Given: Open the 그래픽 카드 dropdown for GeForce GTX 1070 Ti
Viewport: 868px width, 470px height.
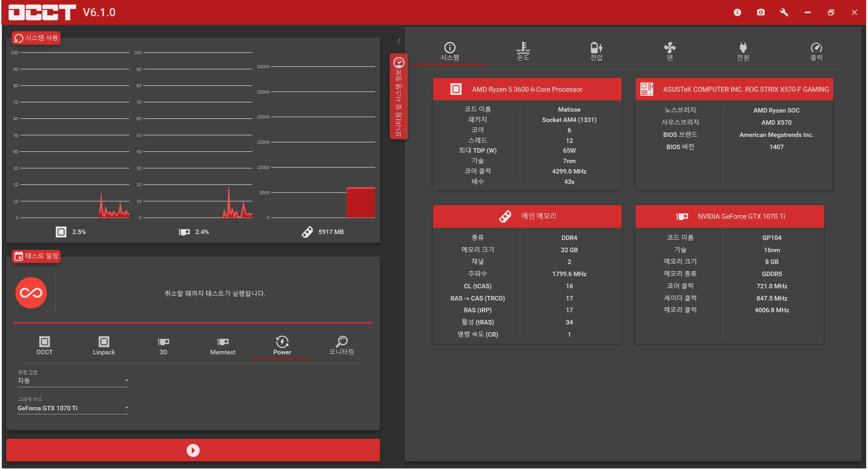Looking at the screenshot, I should 73,408.
